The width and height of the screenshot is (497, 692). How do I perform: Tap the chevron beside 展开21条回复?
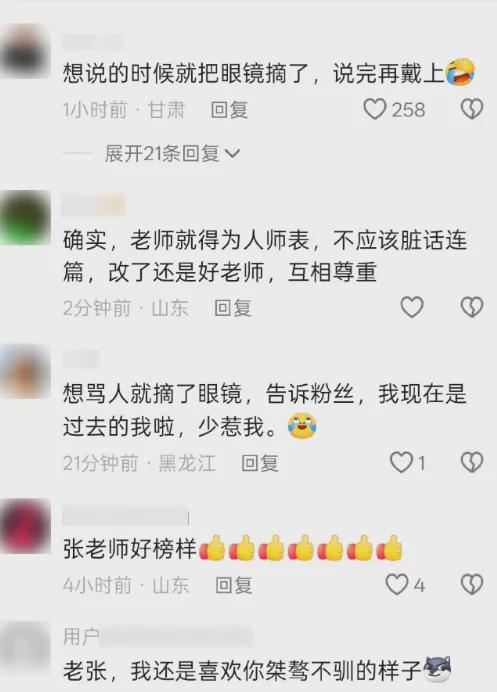point(232,154)
